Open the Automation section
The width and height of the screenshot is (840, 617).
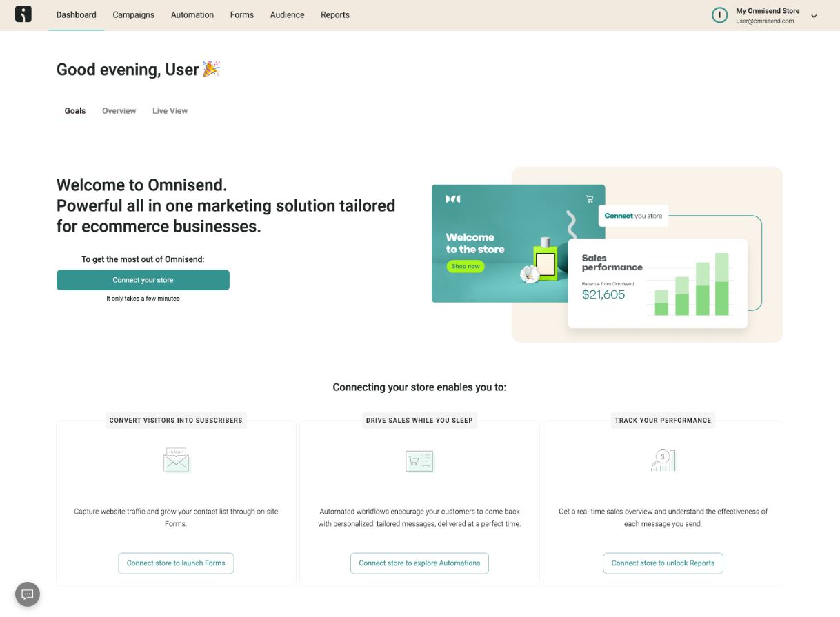pos(192,14)
